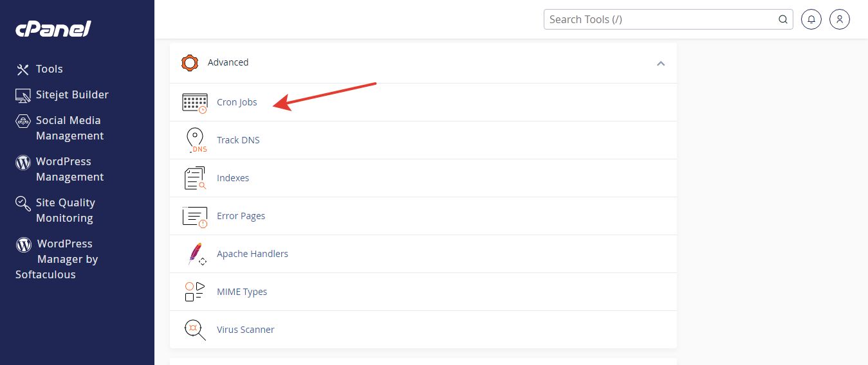
Task: Click the Sitejet Builder monitor icon
Action: pyautogui.click(x=23, y=95)
